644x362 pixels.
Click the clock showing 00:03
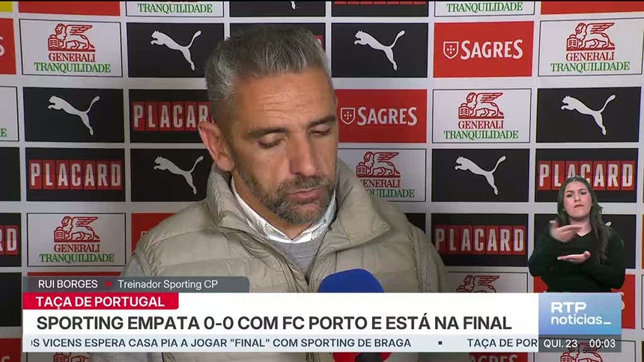(x=603, y=343)
